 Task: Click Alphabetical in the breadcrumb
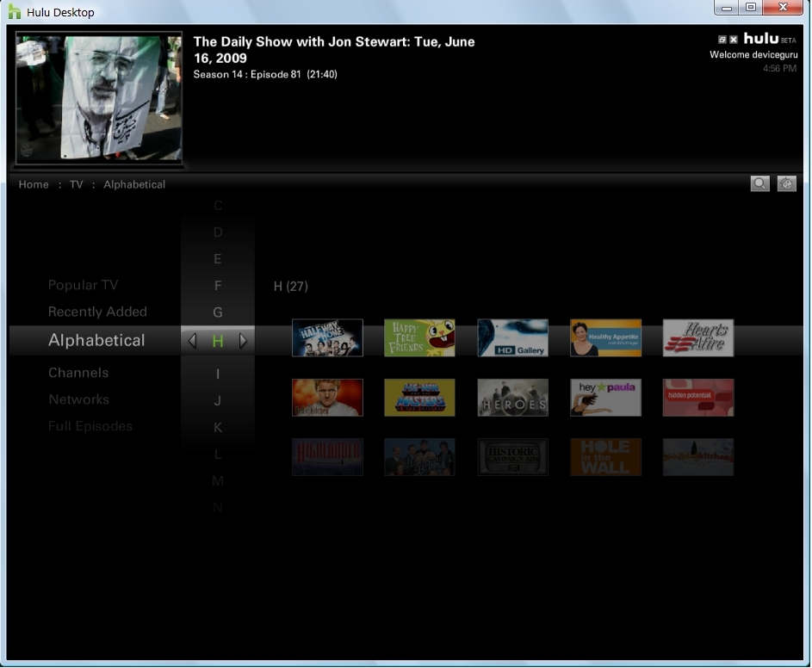coord(134,184)
